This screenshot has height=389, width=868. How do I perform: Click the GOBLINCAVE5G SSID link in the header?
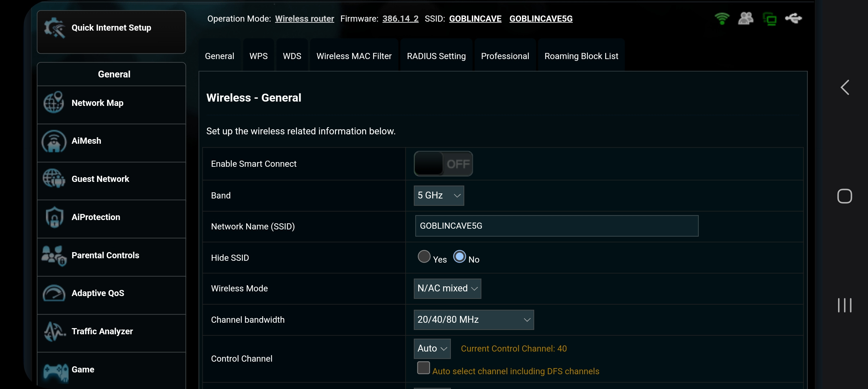point(541,19)
